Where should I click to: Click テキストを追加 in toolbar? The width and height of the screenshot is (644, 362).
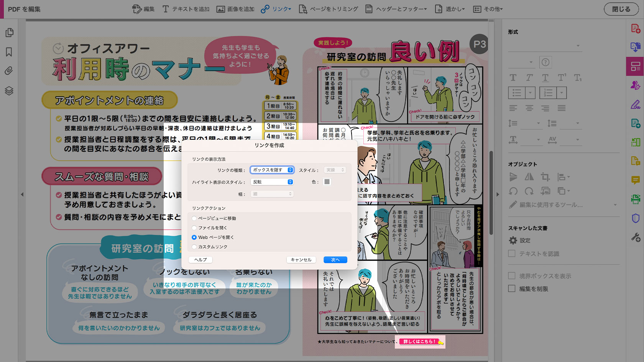pyautogui.click(x=186, y=9)
